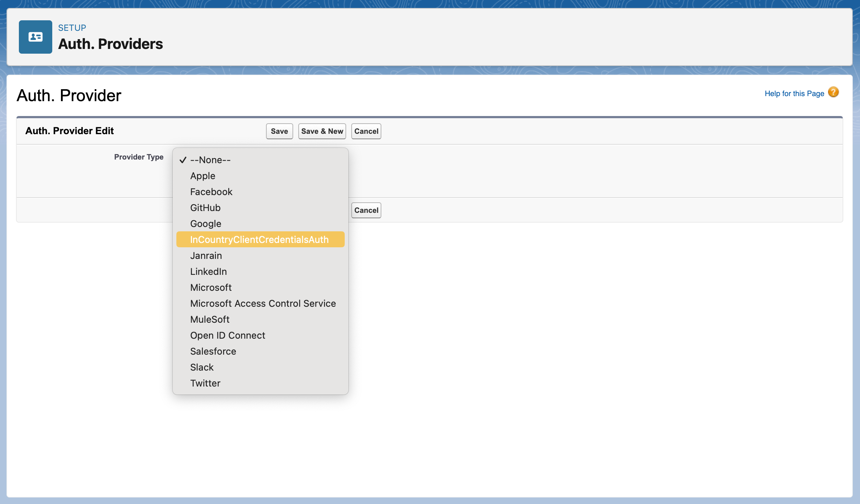Select GitHub provider option
Image resolution: width=860 pixels, height=504 pixels.
point(205,208)
